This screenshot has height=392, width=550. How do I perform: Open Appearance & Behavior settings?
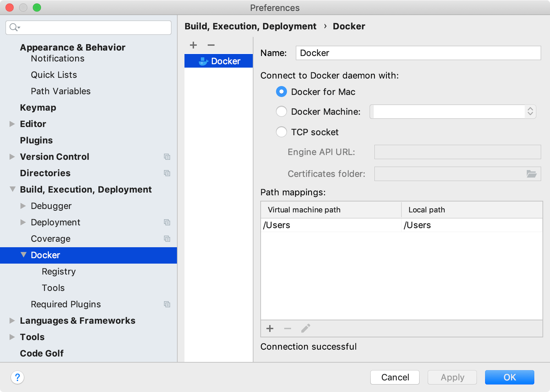[x=72, y=47]
